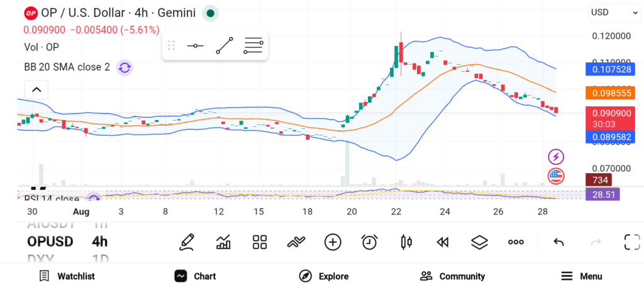
Task: Select the trend line tool
Action: pos(225,45)
